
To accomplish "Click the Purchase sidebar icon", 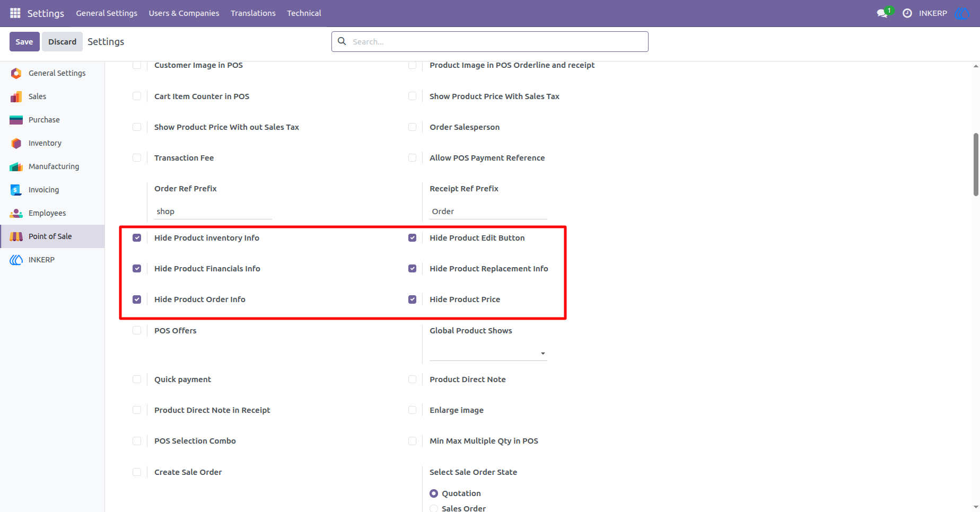I will (16, 120).
